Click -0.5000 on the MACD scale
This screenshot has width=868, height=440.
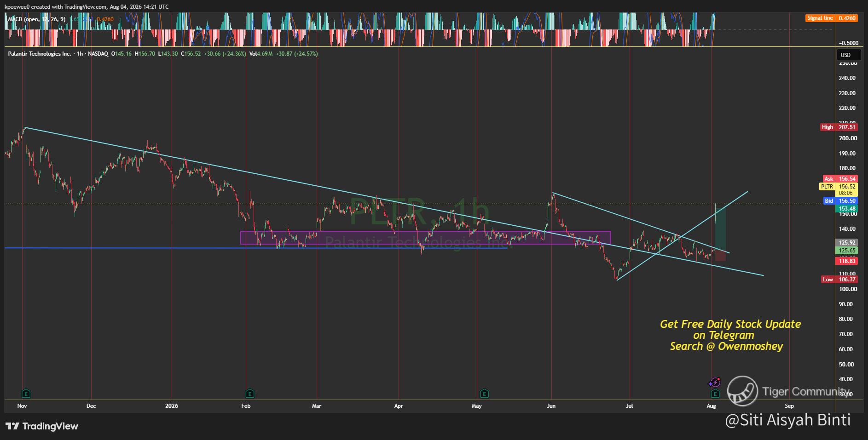click(x=848, y=43)
